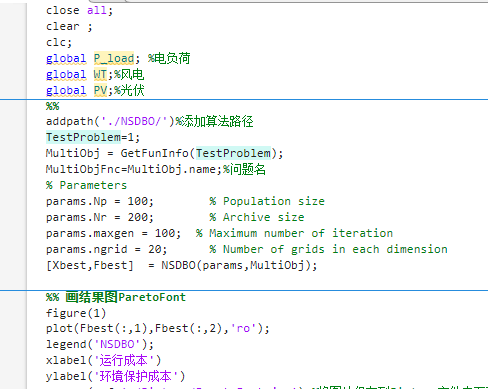Click params.maxgen value 100

point(165,233)
